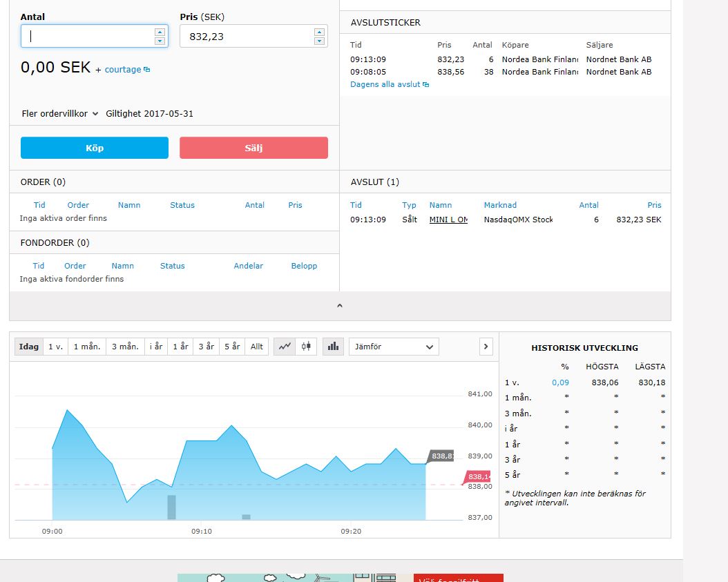Select the 1 mån. chart period
Image resolution: width=728 pixels, height=582 pixels.
[87, 347]
